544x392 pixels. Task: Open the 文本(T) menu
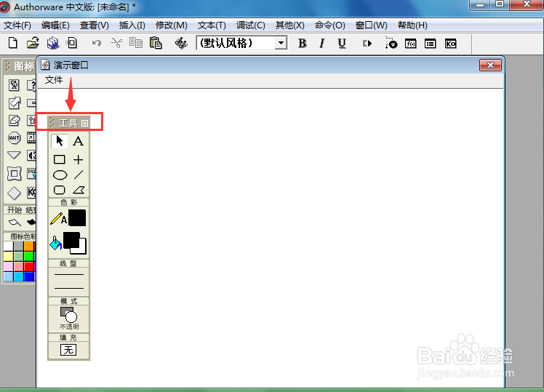coord(212,25)
